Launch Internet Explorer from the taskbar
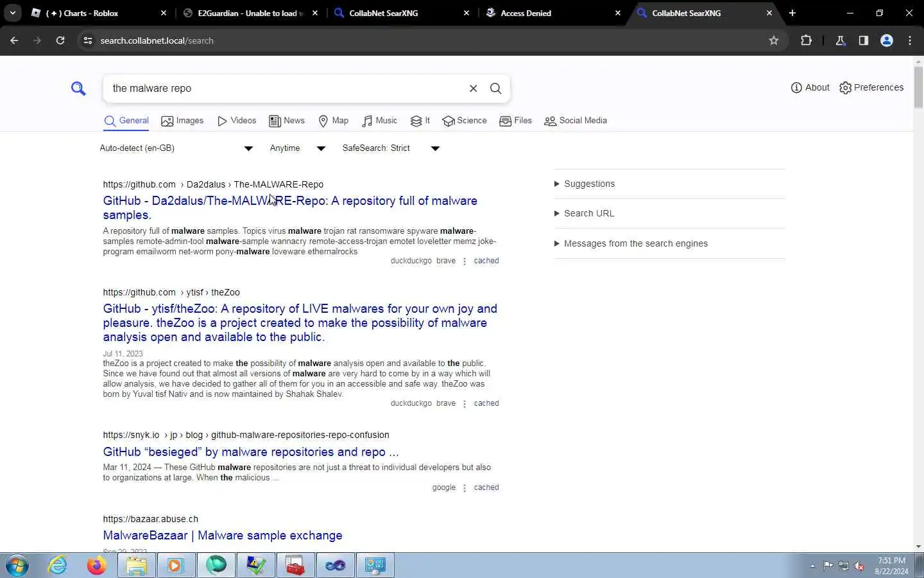This screenshot has width=924, height=578. pyautogui.click(x=58, y=566)
